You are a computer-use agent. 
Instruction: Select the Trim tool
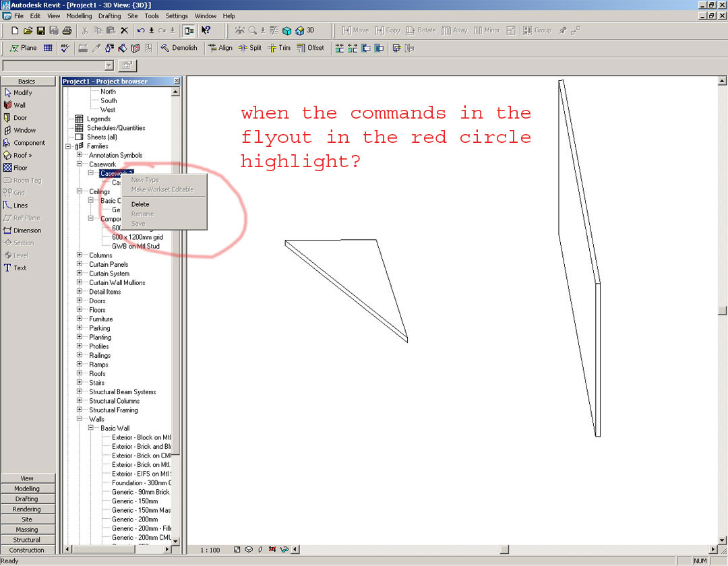[279, 48]
